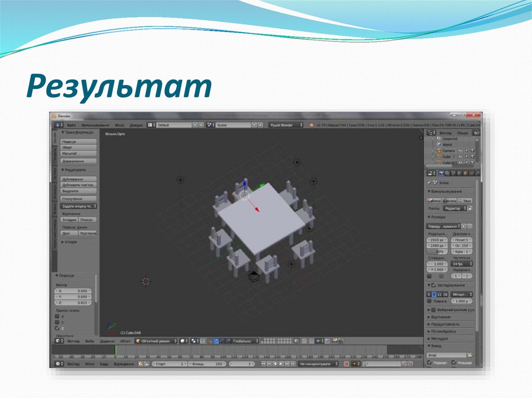Open the outliner editor type icon
Viewport: 532px width, 398px height.
click(x=431, y=133)
